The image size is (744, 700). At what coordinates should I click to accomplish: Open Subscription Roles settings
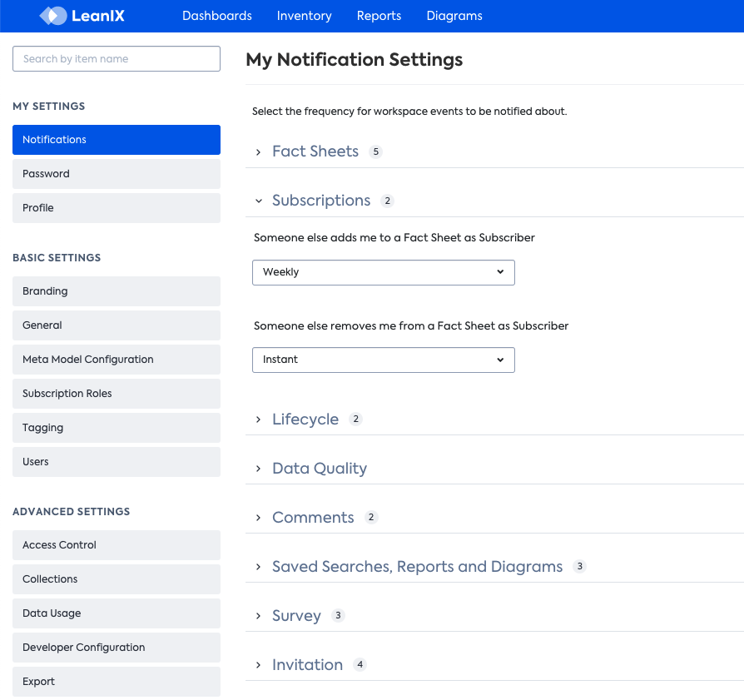(x=117, y=394)
